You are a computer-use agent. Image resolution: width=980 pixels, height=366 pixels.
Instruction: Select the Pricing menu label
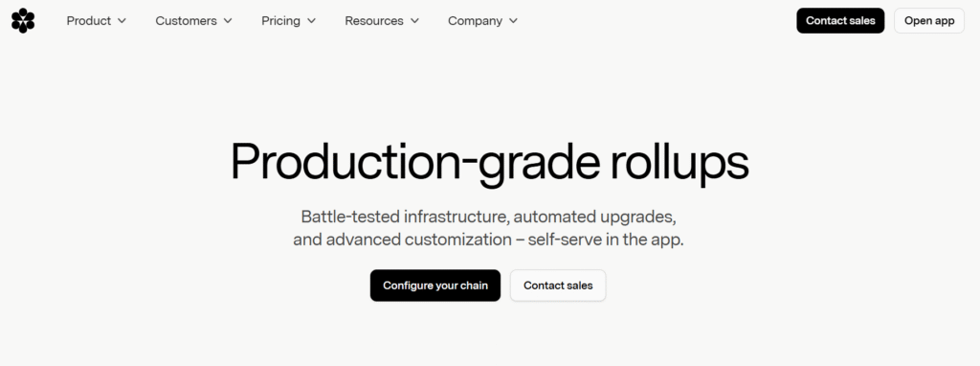click(x=280, y=21)
